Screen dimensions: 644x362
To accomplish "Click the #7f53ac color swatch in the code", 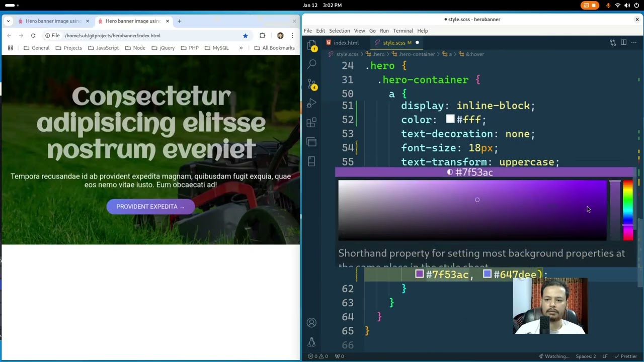I will point(420,274).
